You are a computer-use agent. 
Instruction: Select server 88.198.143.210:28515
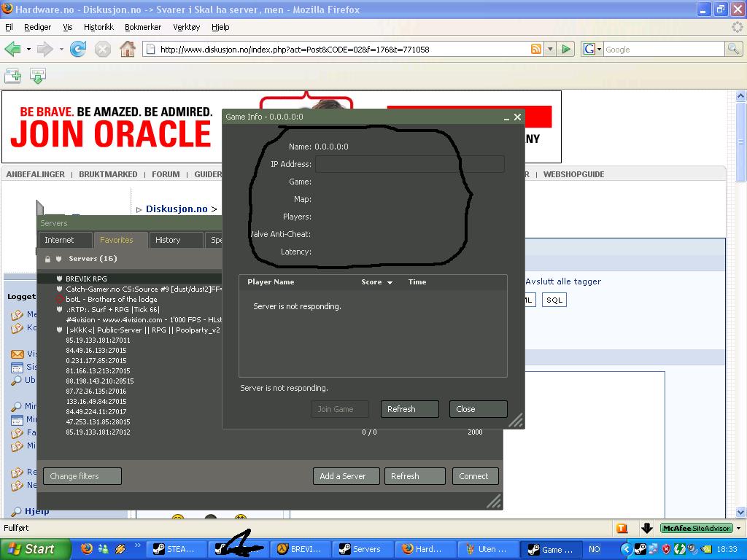(99, 381)
